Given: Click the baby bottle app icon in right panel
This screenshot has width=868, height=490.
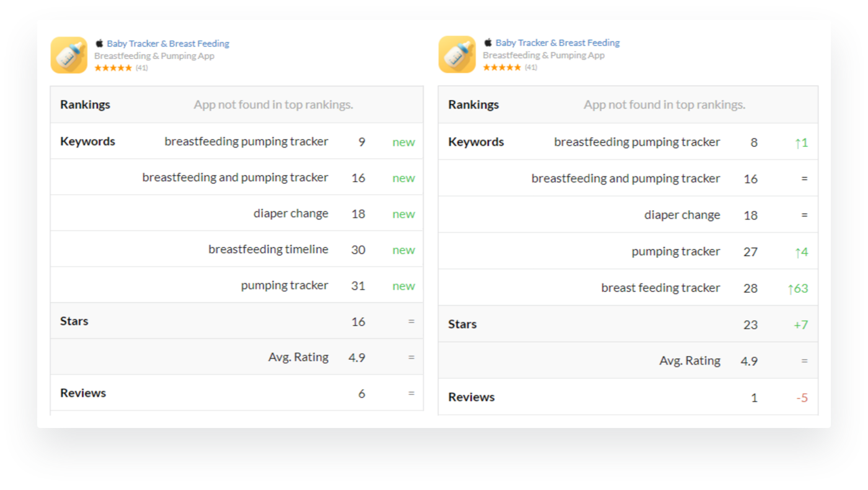Looking at the screenshot, I should pyautogui.click(x=457, y=55).
